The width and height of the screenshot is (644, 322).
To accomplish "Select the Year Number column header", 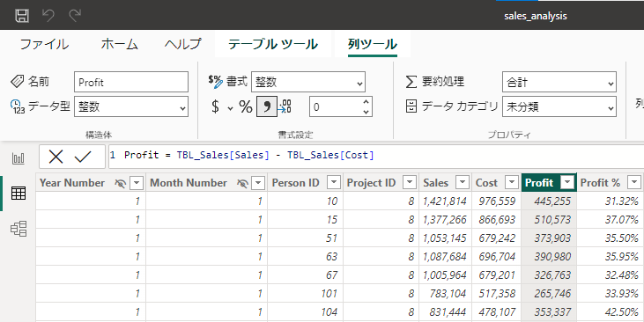I will [72, 183].
